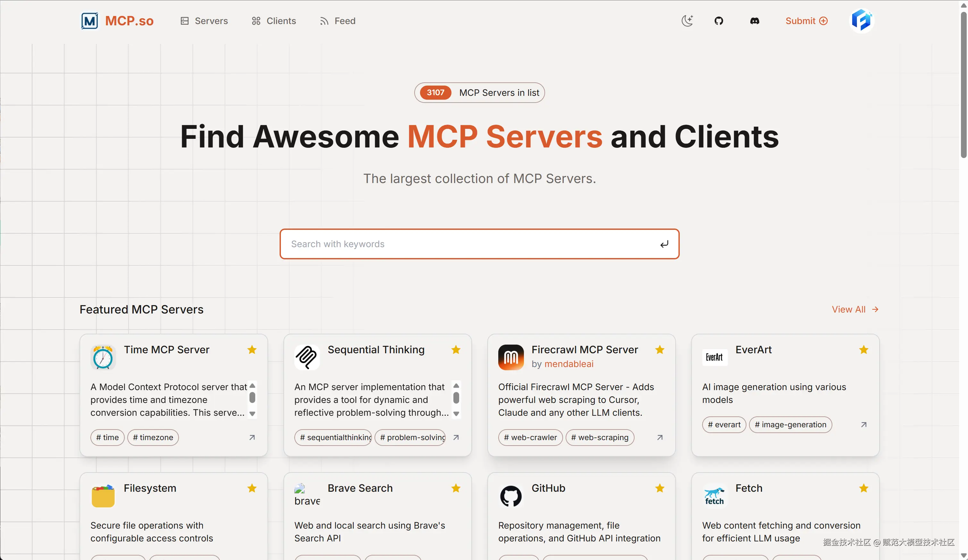This screenshot has height=560, width=968.
Task: Click the Submit button
Action: [x=806, y=21]
